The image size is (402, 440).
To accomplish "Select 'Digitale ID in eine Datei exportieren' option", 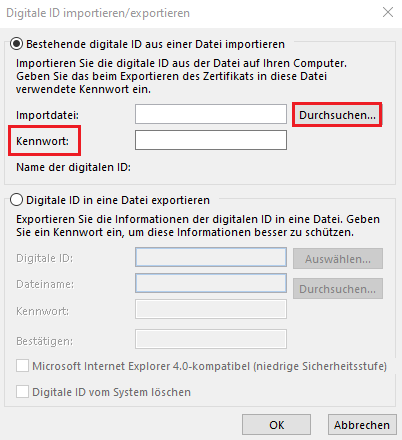I will (16, 200).
